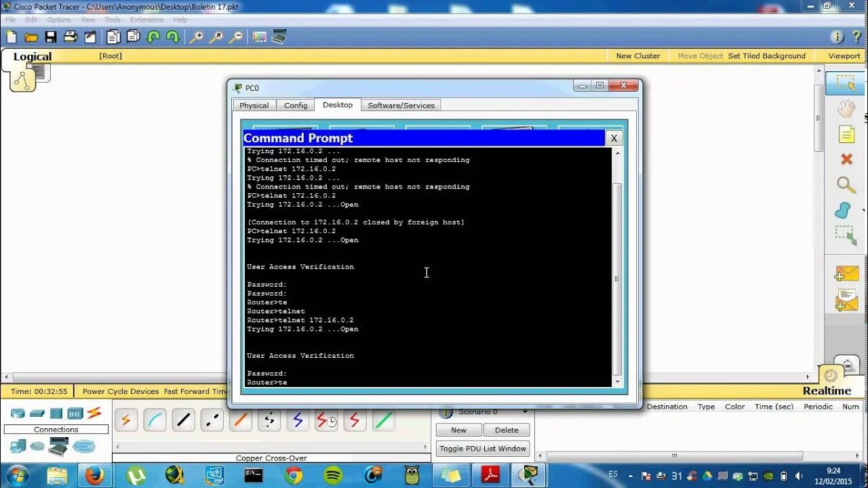868x488 pixels.
Task: Click the Add Simple PDU envelope
Action: [x=846, y=274]
